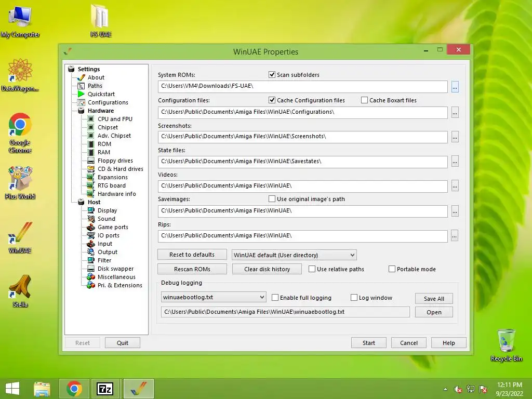Browse for Configuration files folder
532x399 pixels.
[455, 112]
